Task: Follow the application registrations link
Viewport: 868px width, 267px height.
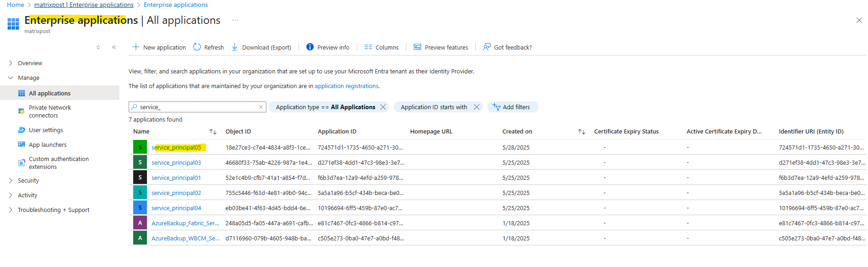Action: (x=346, y=86)
